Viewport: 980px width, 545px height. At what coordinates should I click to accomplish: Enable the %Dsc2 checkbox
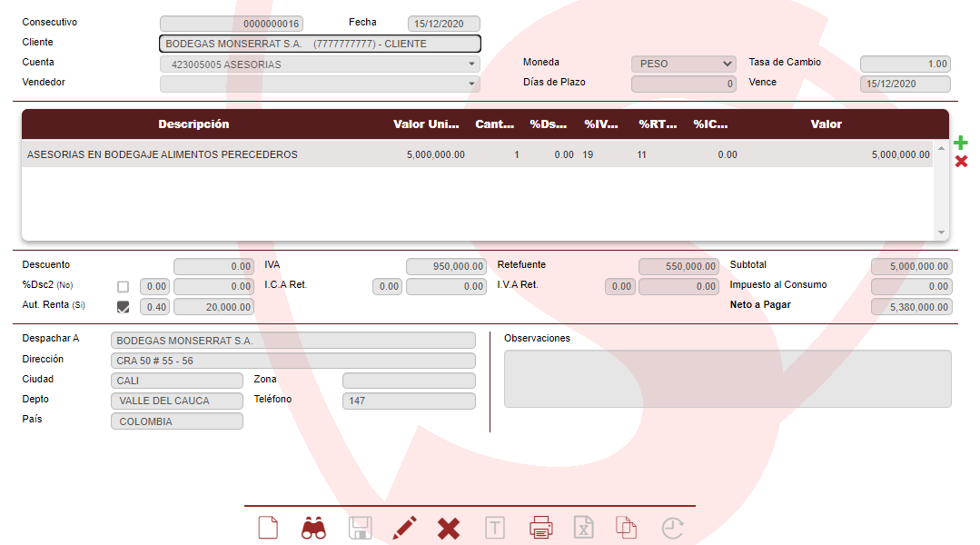(124, 287)
